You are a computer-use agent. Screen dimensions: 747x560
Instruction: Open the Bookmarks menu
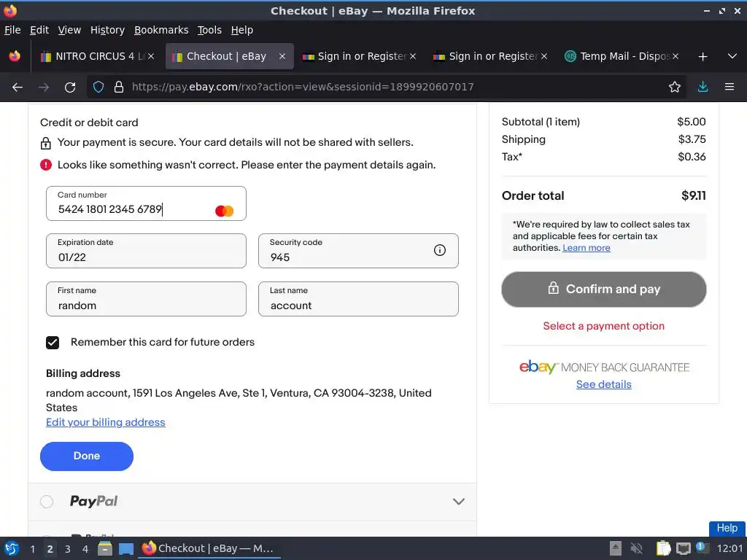click(x=161, y=30)
